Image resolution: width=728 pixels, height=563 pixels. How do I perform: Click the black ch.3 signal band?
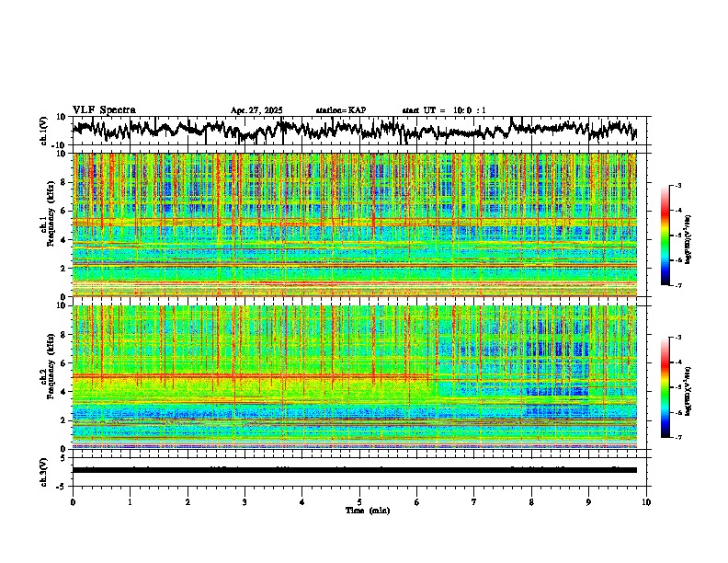pyautogui.click(x=355, y=470)
